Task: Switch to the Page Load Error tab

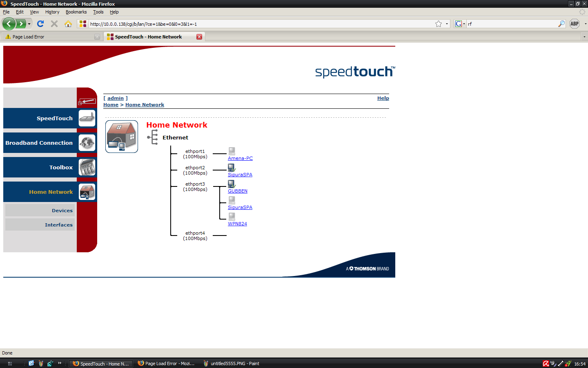Action: tap(51, 37)
